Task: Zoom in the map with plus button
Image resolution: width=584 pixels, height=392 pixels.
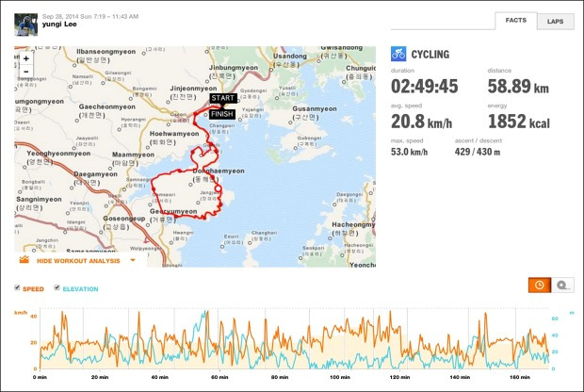Action: tap(26, 58)
